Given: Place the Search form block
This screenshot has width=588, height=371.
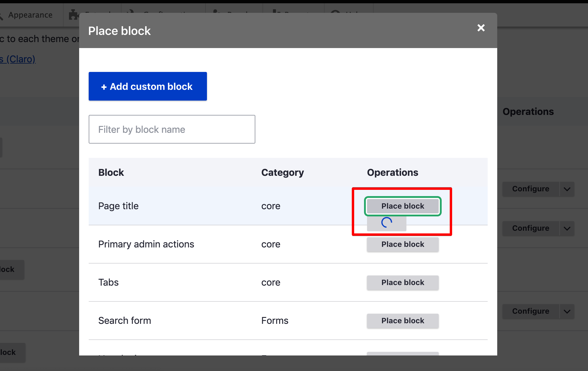Looking at the screenshot, I should pyautogui.click(x=403, y=321).
